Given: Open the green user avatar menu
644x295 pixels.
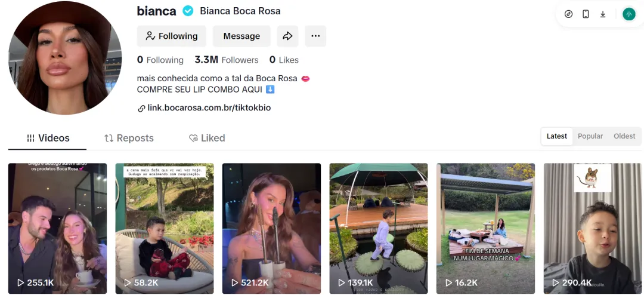Looking at the screenshot, I should tap(628, 14).
